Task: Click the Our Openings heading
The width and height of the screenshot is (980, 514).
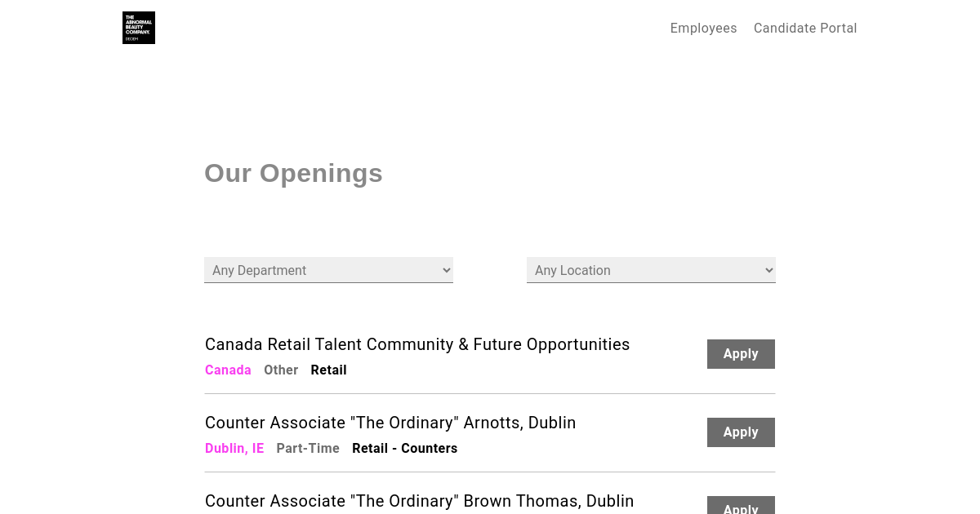Action: [293, 173]
